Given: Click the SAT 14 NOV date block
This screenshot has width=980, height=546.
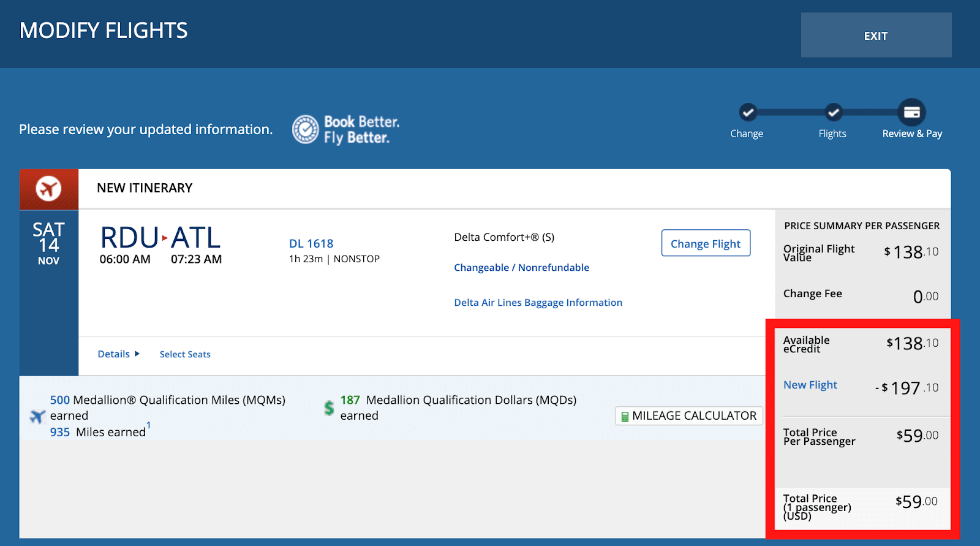Looking at the screenshot, I should (48, 243).
